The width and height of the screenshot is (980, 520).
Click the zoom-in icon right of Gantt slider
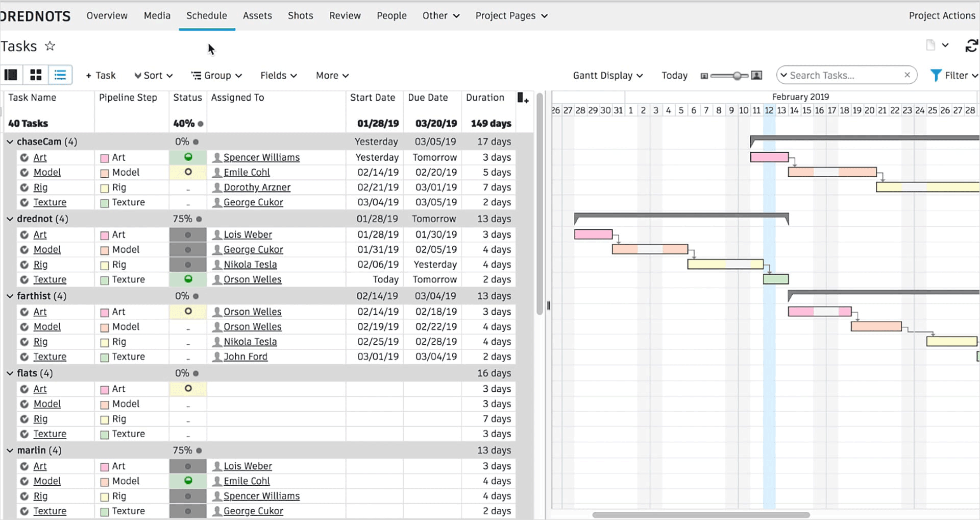click(757, 76)
